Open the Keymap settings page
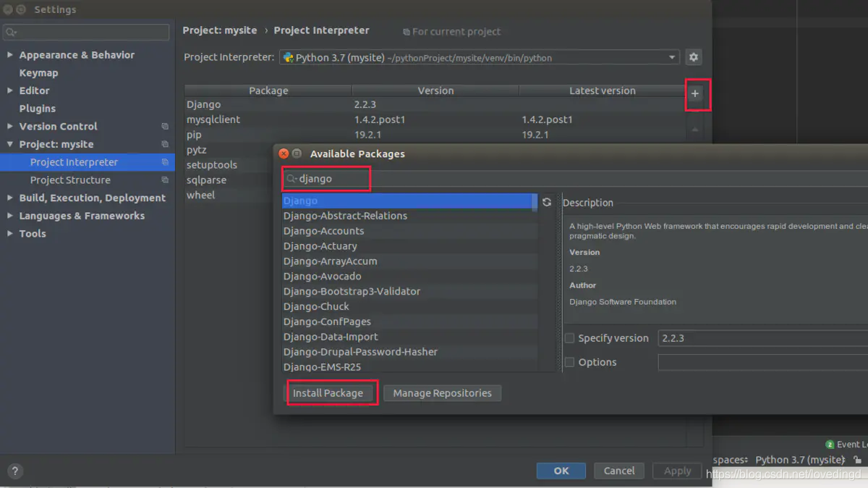 (38, 72)
